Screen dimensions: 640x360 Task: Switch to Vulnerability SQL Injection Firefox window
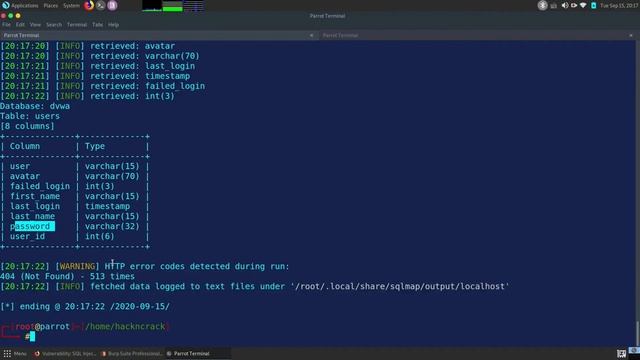click(x=64, y=353)
